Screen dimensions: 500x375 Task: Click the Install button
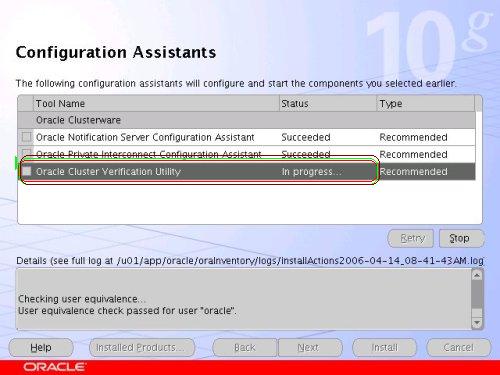(384, 348)
